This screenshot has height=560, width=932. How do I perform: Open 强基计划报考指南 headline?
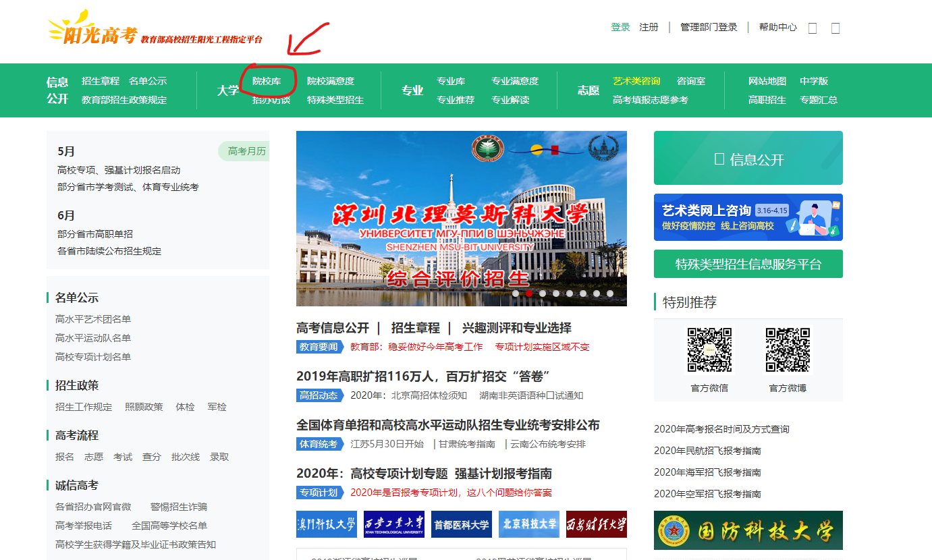click(503, 474)
